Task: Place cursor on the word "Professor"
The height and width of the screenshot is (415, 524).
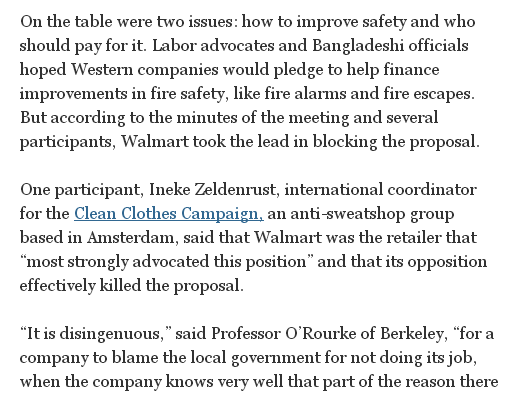Action: click(x=246, y=334)
